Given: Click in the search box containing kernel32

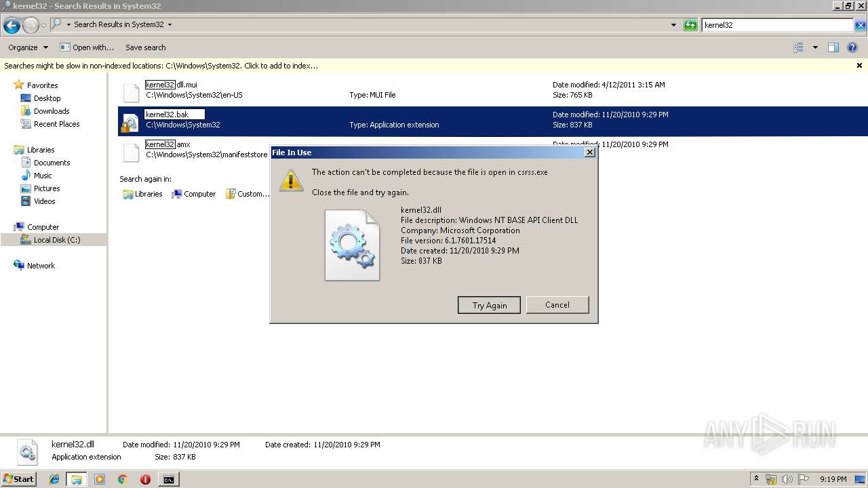Looking at the screenshot, I should tap(777, 25).
